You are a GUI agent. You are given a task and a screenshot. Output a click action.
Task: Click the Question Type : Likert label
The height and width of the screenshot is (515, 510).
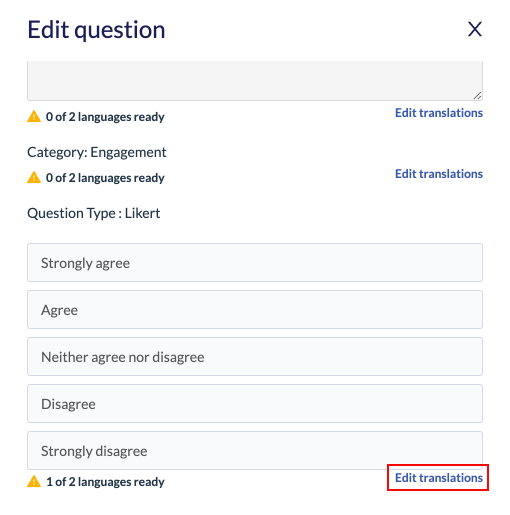[94, 213]
